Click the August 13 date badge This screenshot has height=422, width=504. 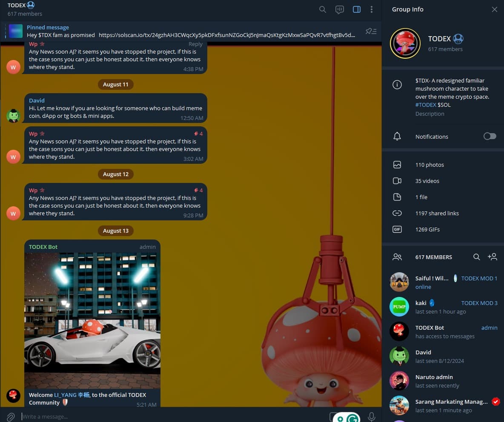click(116, 231)
